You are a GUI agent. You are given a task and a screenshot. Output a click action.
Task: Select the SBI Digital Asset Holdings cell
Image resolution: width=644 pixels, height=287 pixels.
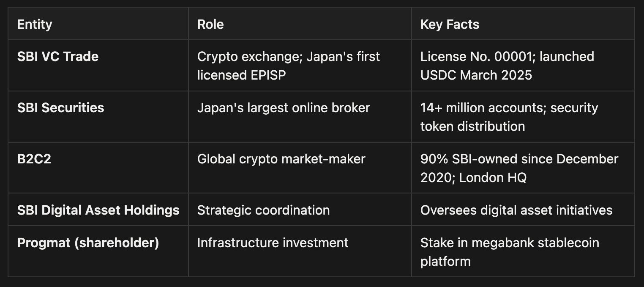[98, 210]
